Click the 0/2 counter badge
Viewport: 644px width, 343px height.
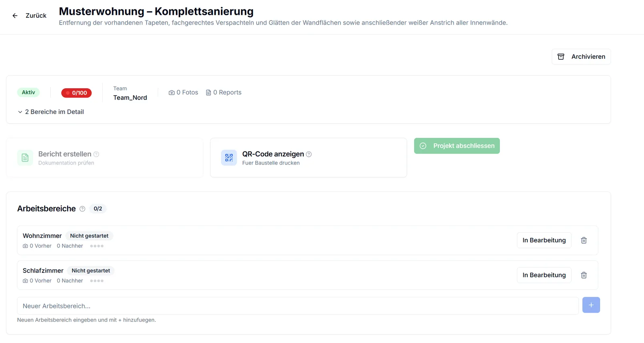(x=98, y=209)
